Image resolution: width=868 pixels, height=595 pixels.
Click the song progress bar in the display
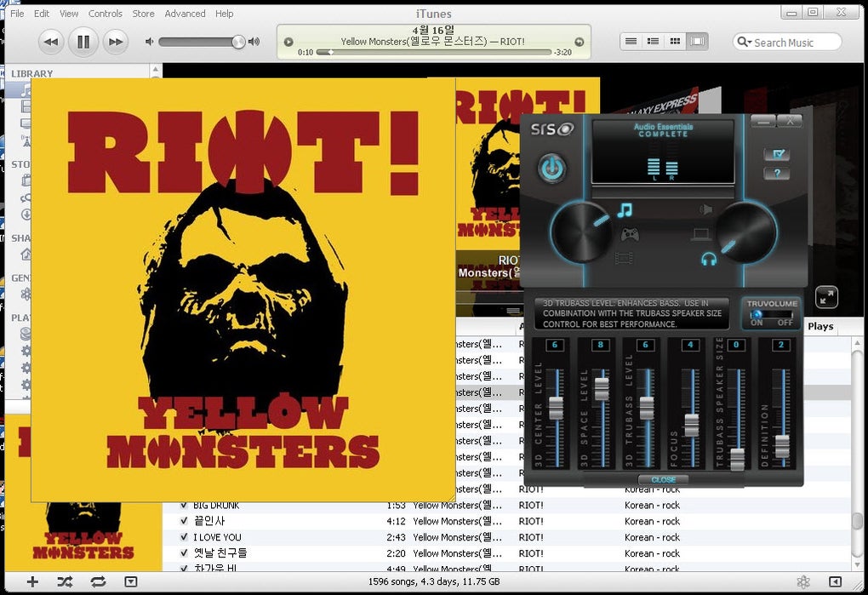pyautogui.click(x=434, y=53)
